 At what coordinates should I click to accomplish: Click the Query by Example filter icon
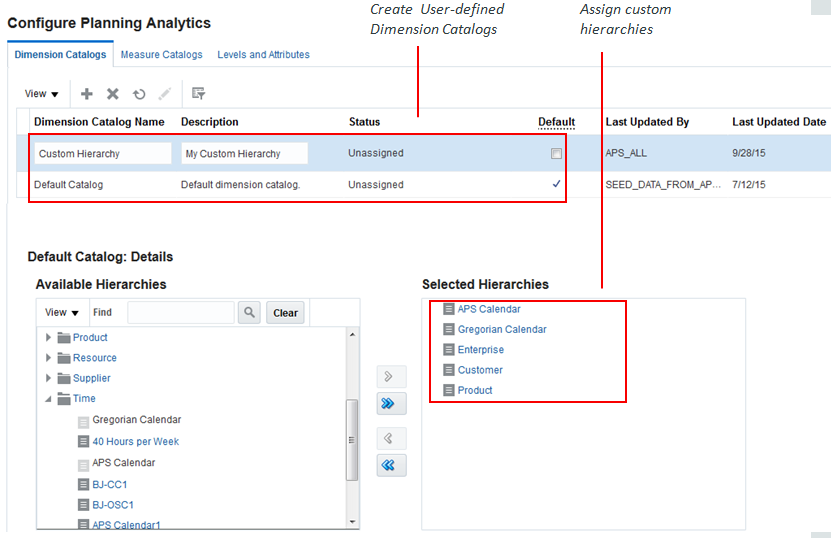point(198,94)
